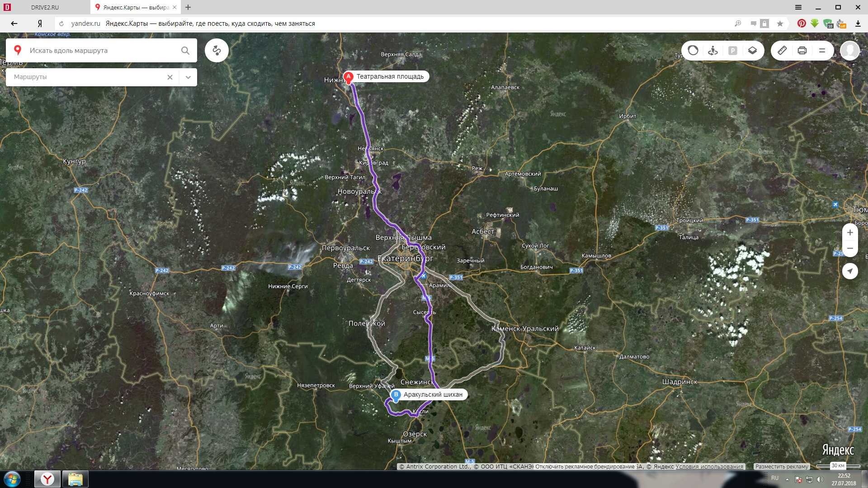The image size is (868, 488).
Task: Select the ruler distance tool
Action: point(782,51)
